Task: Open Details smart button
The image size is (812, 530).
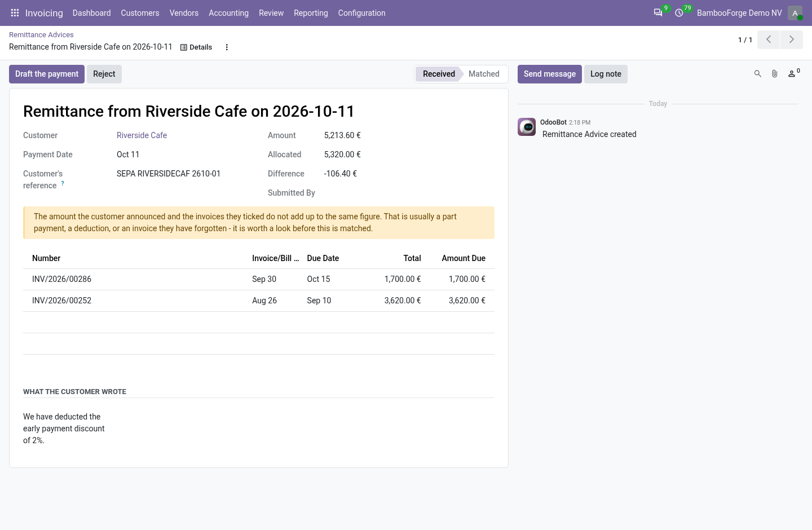Action: pos(196,47)
